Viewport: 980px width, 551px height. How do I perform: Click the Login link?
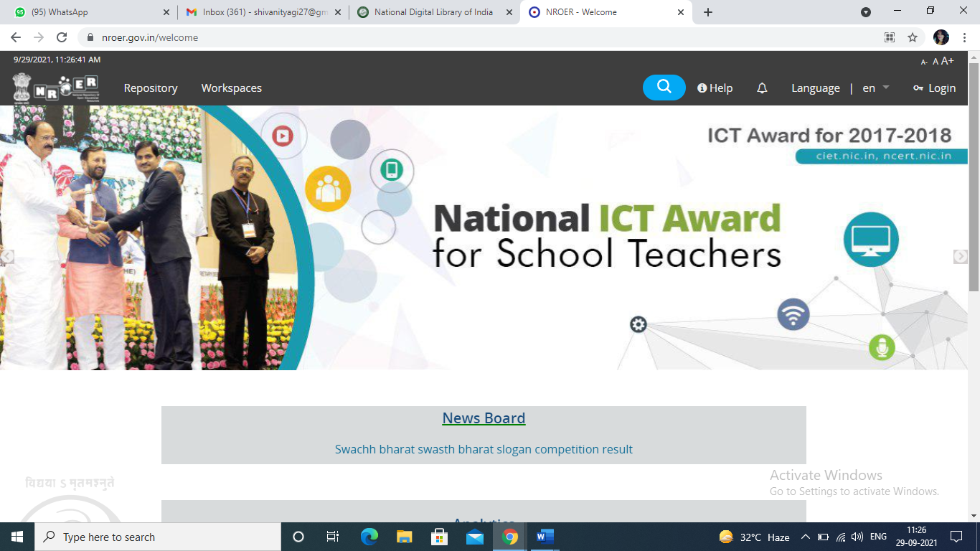point(934,88)
